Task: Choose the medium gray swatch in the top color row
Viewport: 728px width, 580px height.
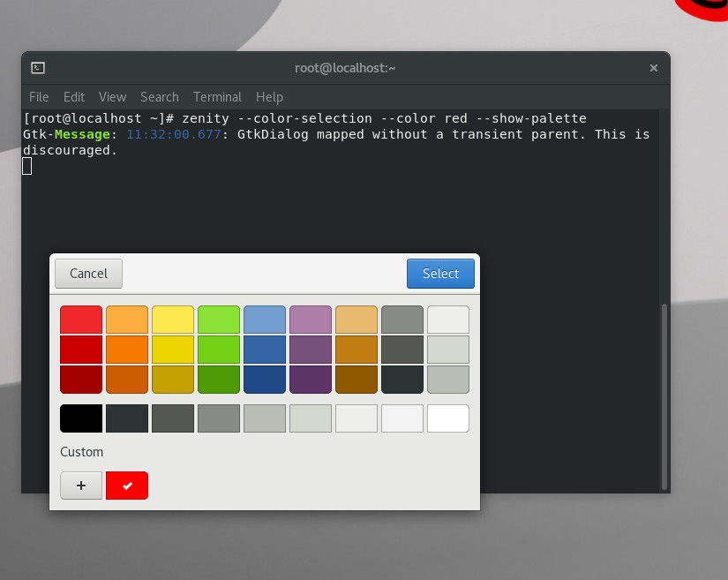Action: (x=402, y=320)
